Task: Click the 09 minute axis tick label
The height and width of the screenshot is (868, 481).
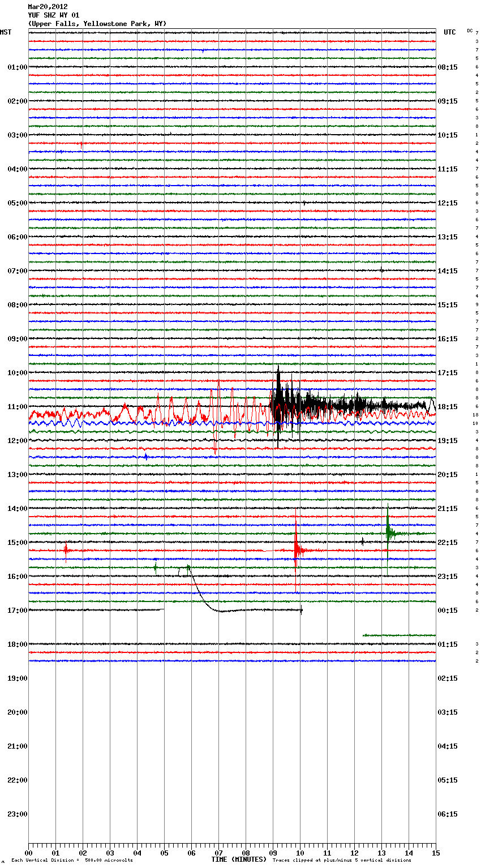Action: 273,853
